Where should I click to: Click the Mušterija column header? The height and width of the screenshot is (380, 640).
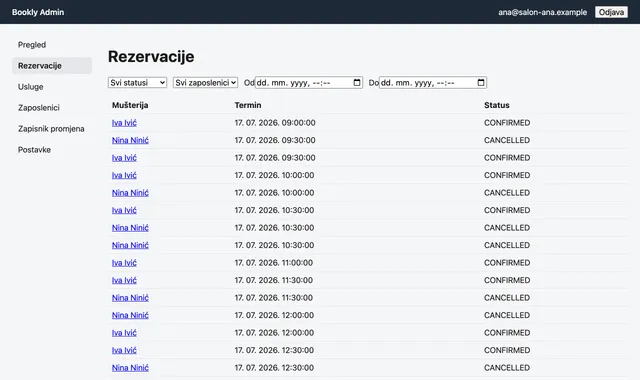(130, 105)
